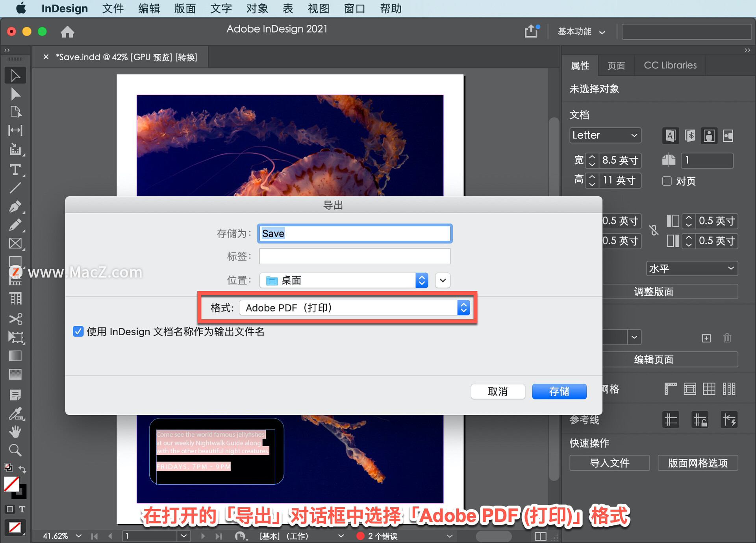Toggle margin link chain icon
This screenshot has height=543, width=756.
pos(654,230)
